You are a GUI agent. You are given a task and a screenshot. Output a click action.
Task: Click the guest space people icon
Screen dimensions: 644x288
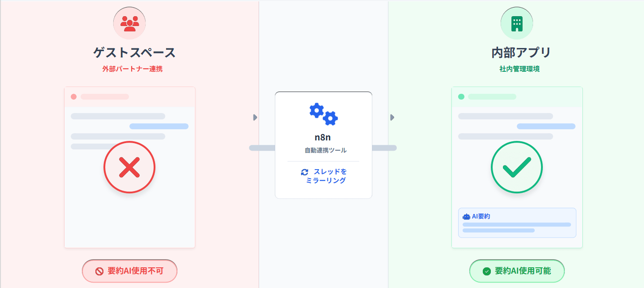pos(129,23)
